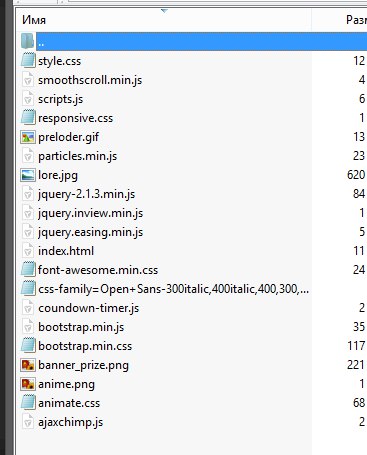Click the size value 68 for animate.css
This screenshot has height=455, width=367.
tap(359, 403)
